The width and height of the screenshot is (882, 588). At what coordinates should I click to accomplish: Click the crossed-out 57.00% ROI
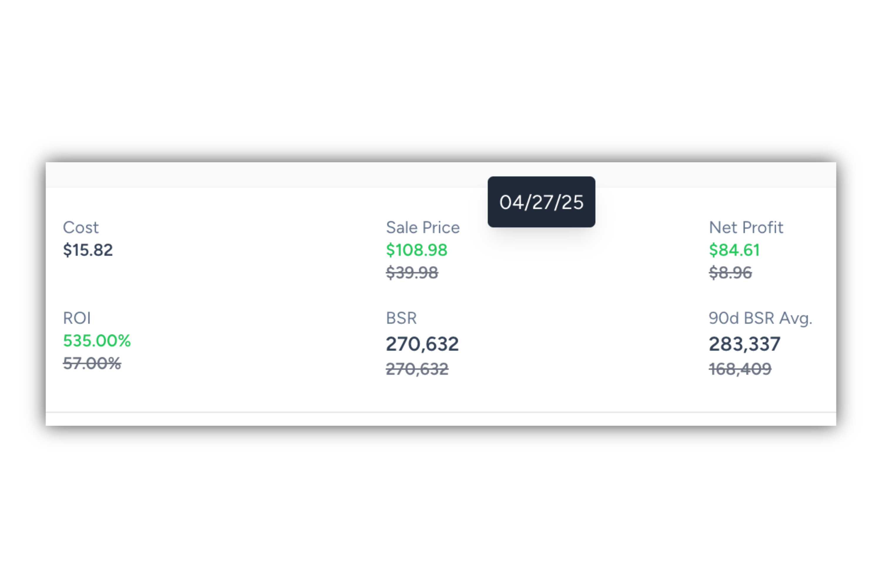coord(92,363)
